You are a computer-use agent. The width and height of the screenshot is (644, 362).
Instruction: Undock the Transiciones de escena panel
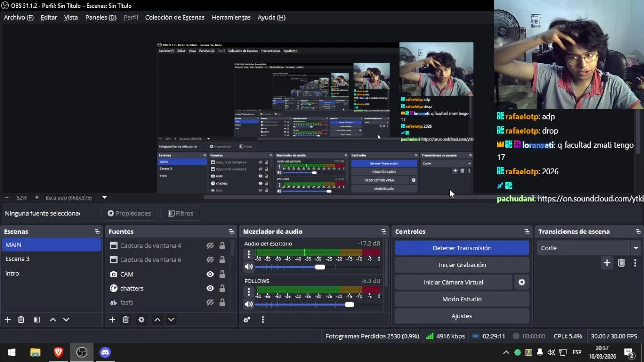(x=638, y=232)
